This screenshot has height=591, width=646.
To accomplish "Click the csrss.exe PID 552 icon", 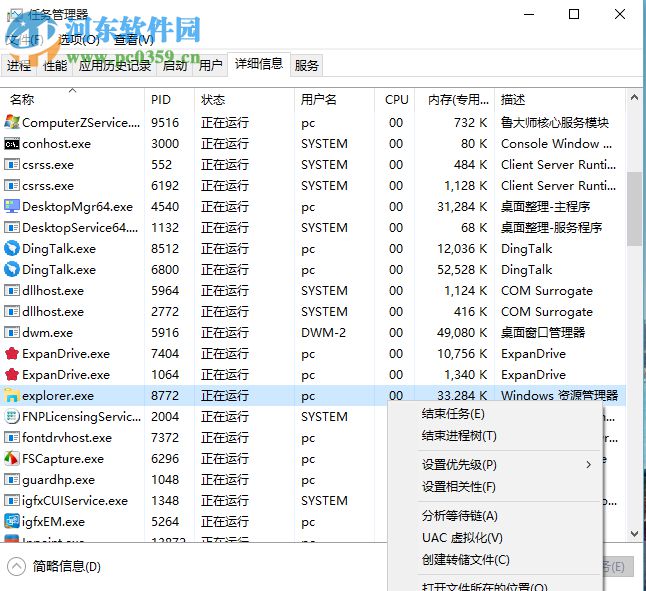I will [12, 165].
